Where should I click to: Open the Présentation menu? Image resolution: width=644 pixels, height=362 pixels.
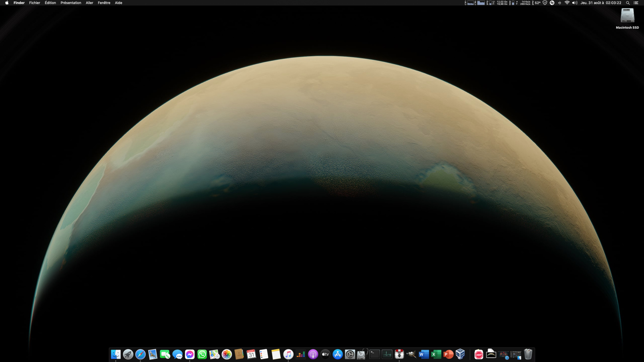pyautogui.click(x=71, y=3)
